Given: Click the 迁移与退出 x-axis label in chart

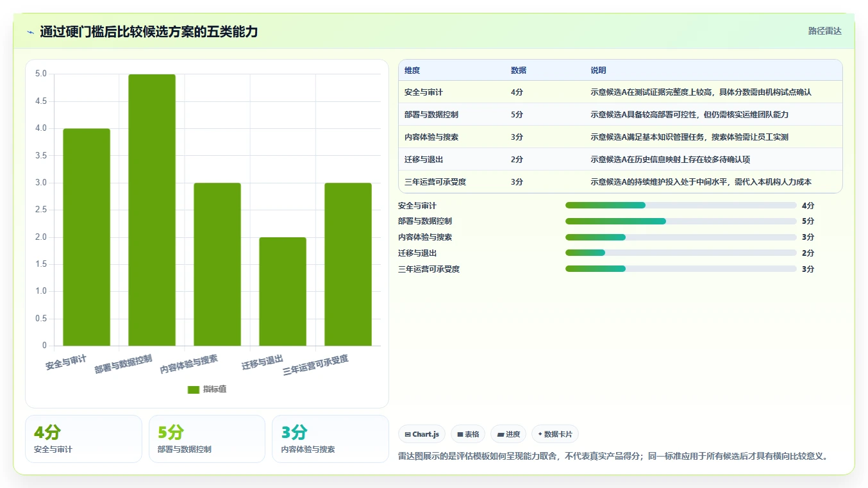Looking at the screenshot, I should tap(262, 362).
